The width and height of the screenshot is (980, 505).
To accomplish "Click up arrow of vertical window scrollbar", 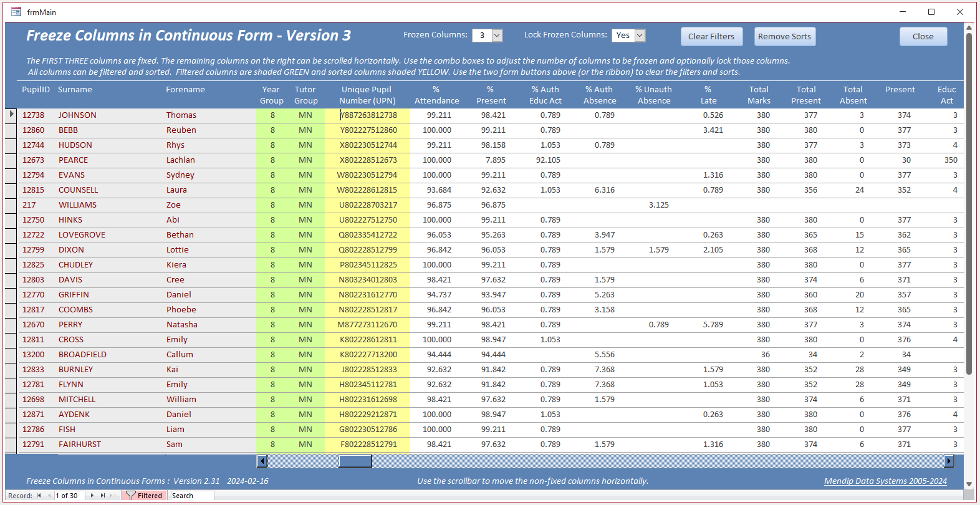I will (x=969, y=27).
